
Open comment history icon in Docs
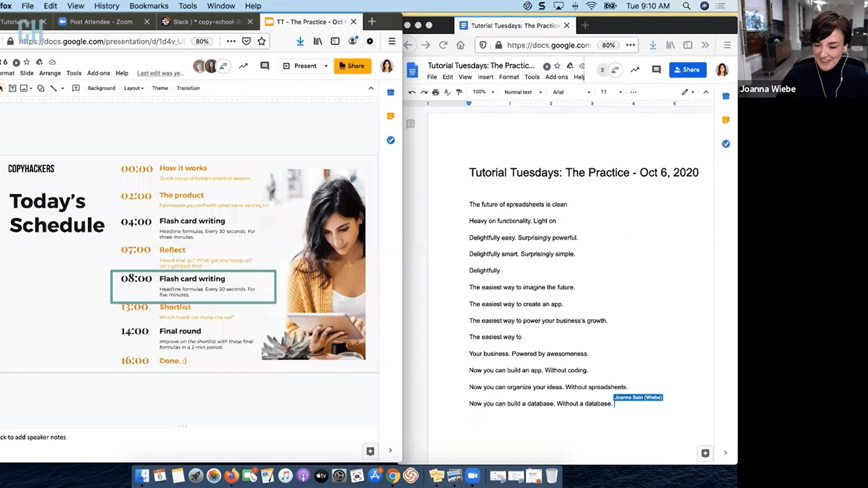click(656, 70)
